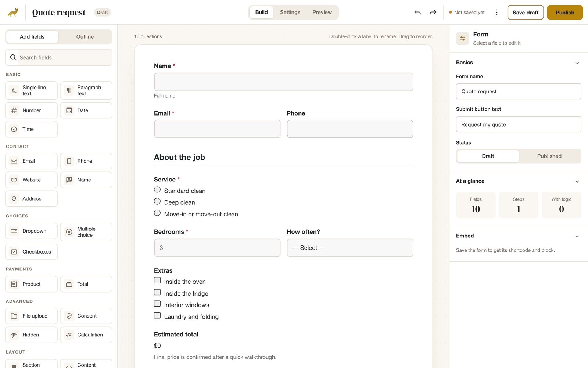Undo the last change
The width and height of the screenshot is (588, 368).
pos(417,12)
